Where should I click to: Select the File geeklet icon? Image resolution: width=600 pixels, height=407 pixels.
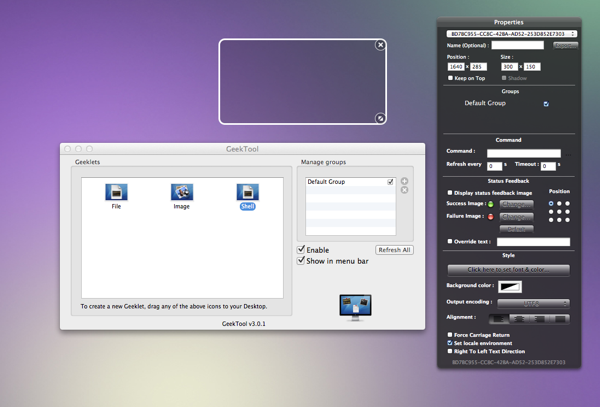tap(116, 192)
